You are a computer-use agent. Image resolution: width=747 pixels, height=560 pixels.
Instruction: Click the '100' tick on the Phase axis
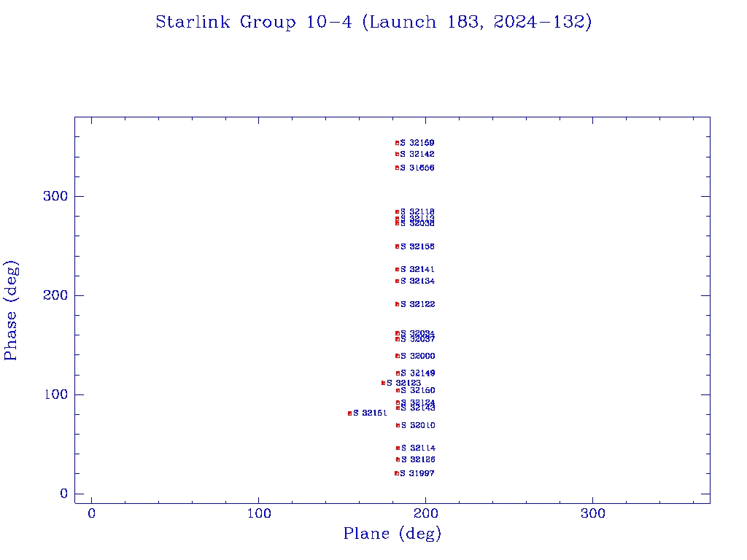point(55,394)
